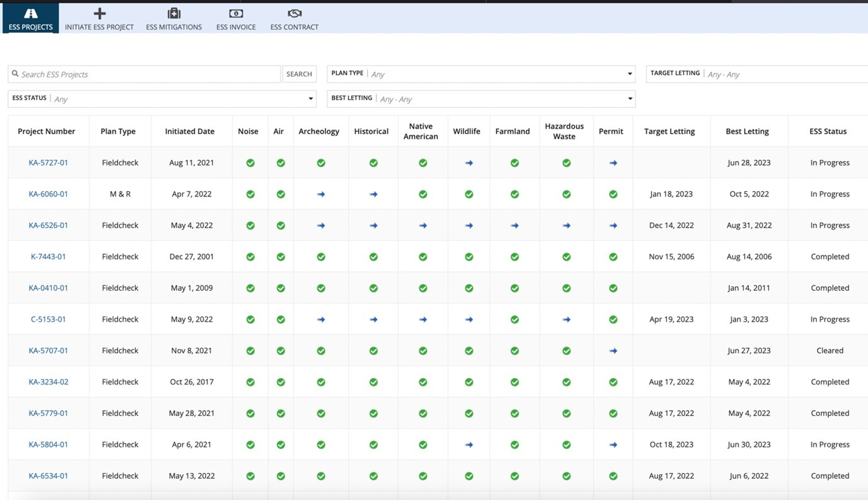The height and width of the screenshot is (500, 868).
Task: Click the SEARCH button
Action: pos(299,74)
